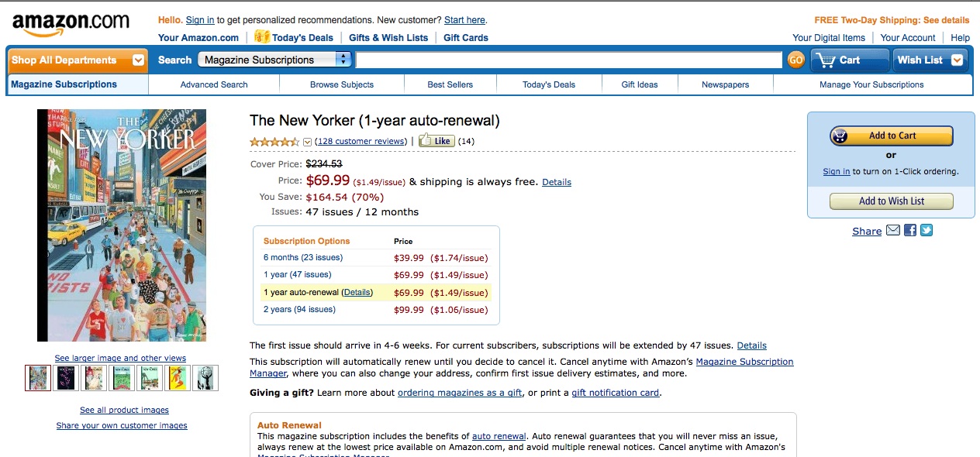Click the Today's Deals gift icon
The height and width of the screenshot is (457, 980).
click(x=262, y=36)
